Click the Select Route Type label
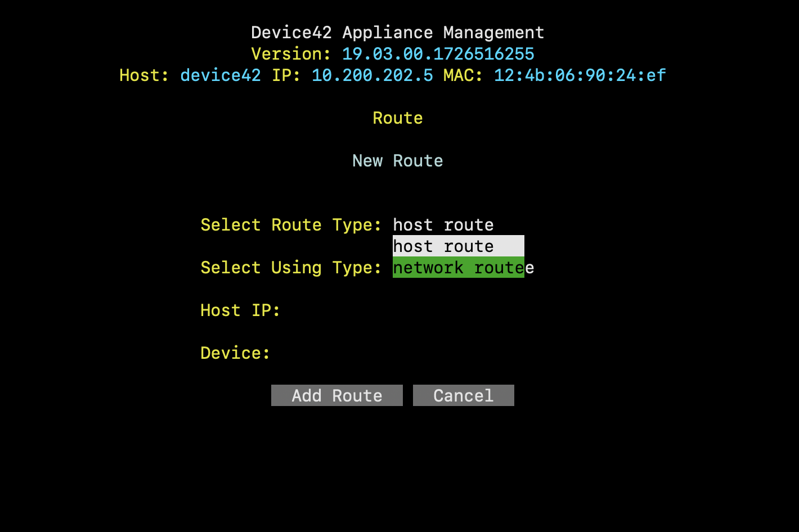 [290, 225]
